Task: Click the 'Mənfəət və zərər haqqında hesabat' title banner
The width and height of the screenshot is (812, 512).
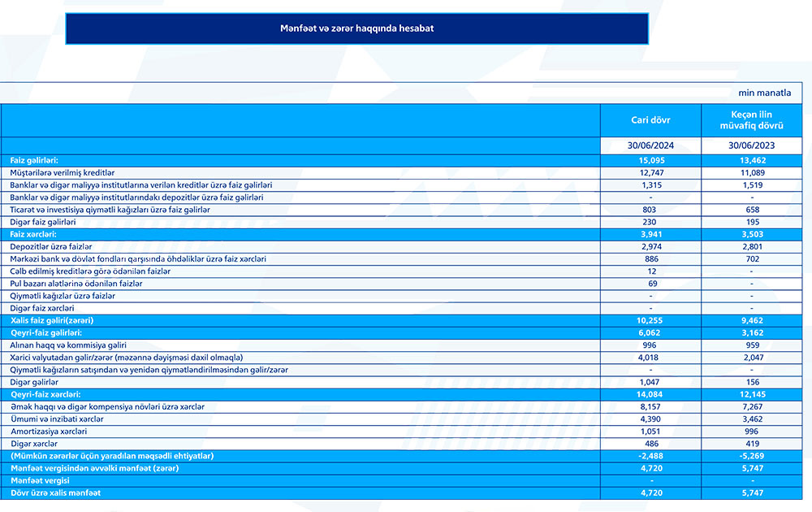Action: (x=356, y=28)
